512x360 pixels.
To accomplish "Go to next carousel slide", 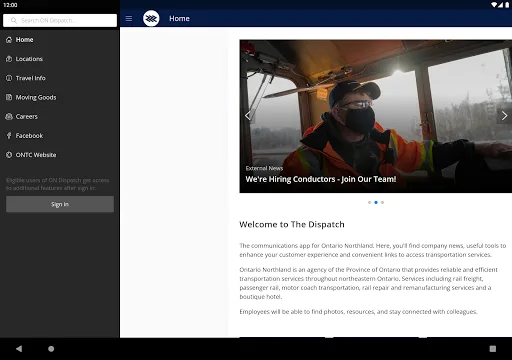I will click(x=504, y=116).
